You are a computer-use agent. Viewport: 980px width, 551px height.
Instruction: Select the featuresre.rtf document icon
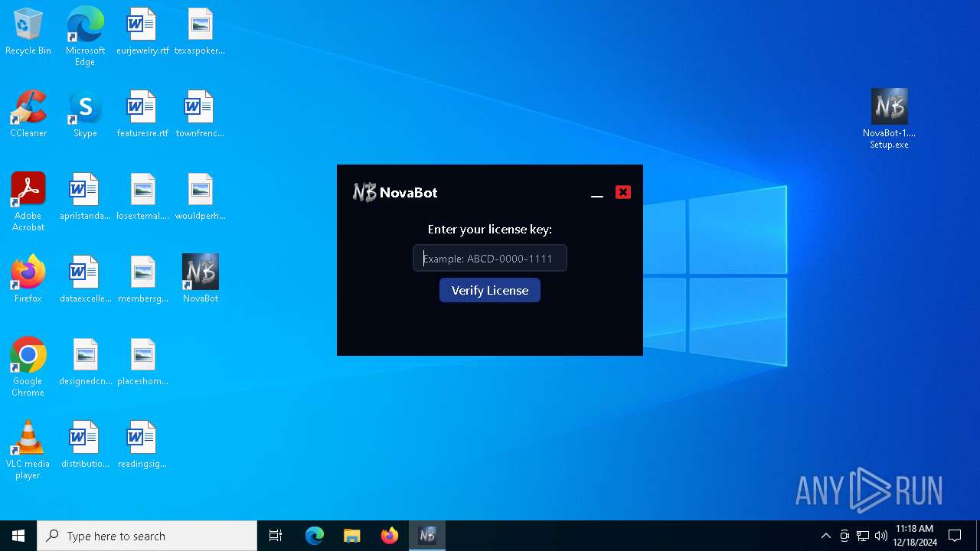pyautogui.click(x=142, y=115)
